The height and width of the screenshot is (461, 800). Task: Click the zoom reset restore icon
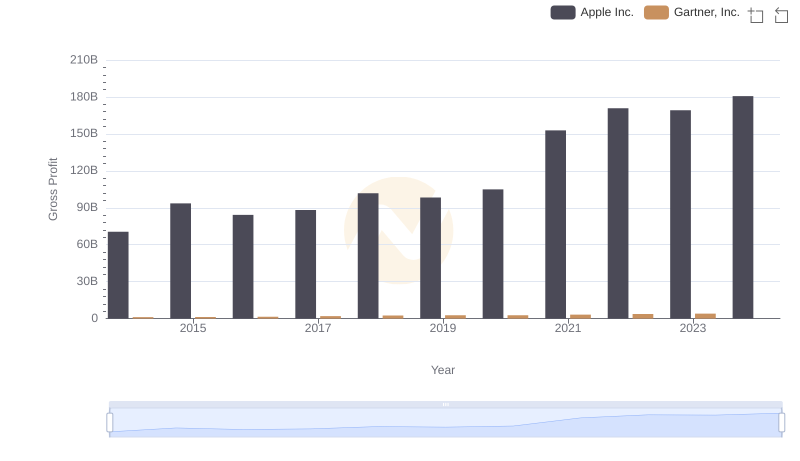pyautogui.click(x=781, y=15)
